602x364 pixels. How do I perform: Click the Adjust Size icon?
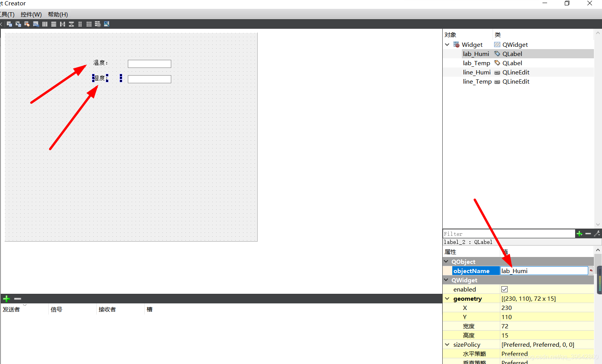tap(107, 24)
